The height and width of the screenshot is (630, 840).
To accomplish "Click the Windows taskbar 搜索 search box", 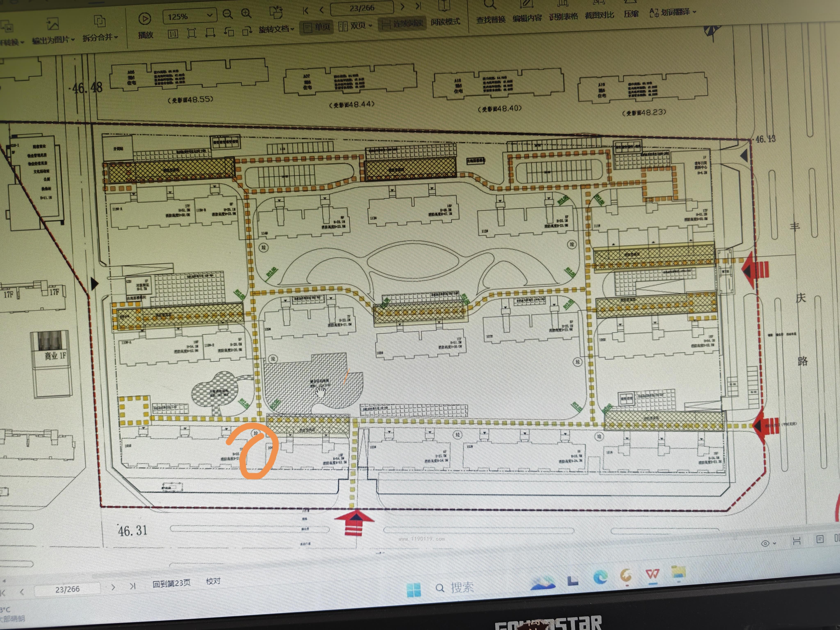I will (456, 588).
